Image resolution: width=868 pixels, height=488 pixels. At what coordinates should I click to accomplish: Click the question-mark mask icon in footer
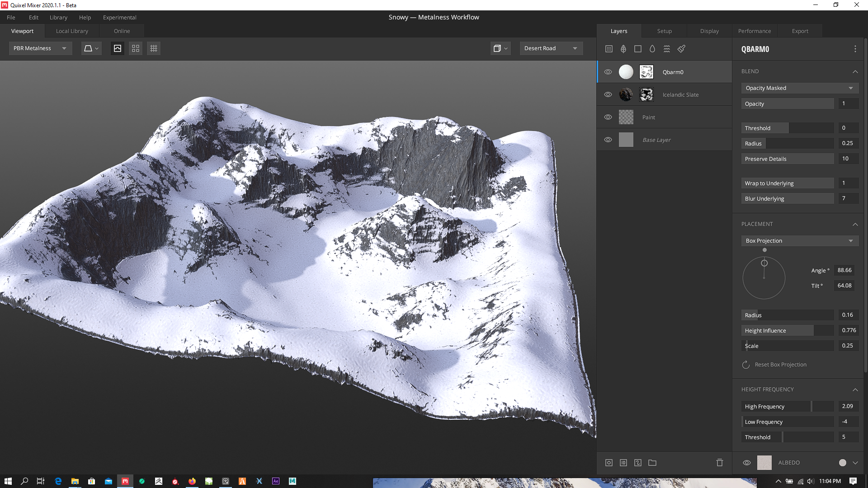tap(638, 463)
